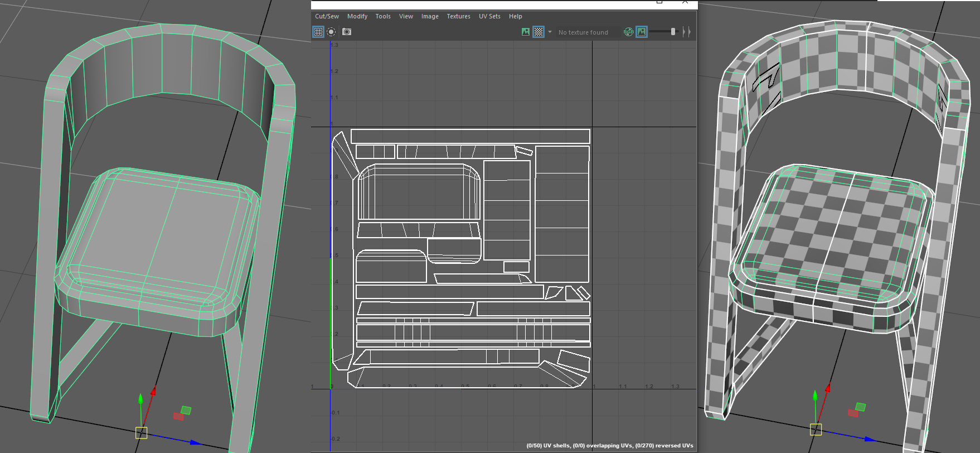Toggle the dotted-circle icon next to the grid button
Image resolution: width=980 pixels, height=453 pixels.
(331, 32)
